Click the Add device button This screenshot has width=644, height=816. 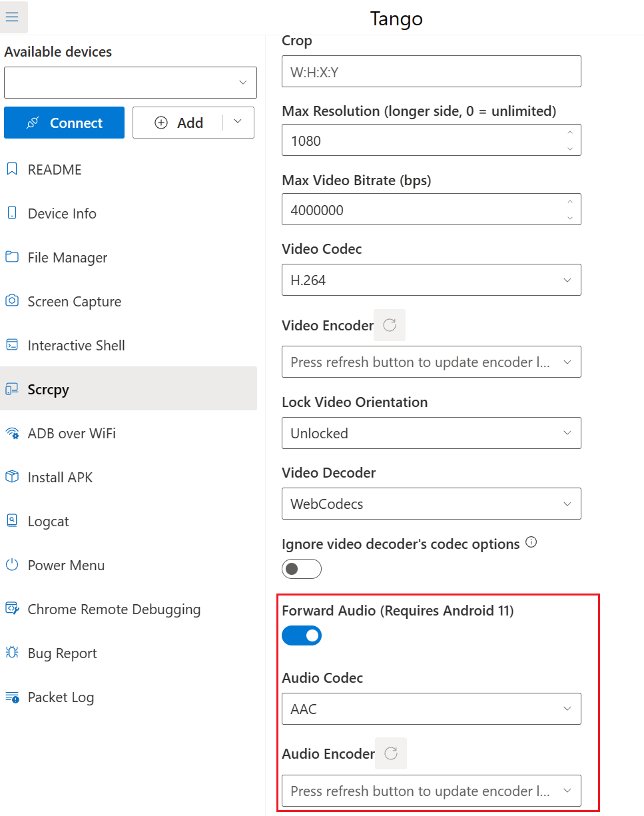(178, 123)
